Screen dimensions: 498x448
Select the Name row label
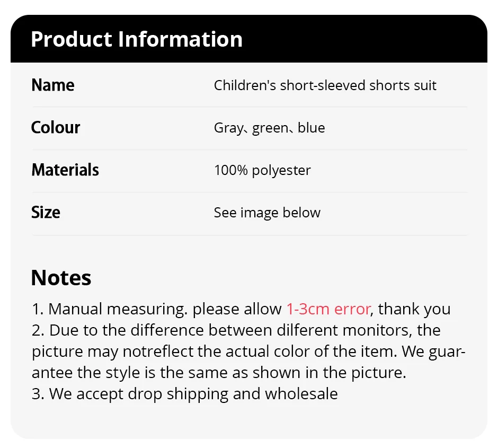coord(53,85)
